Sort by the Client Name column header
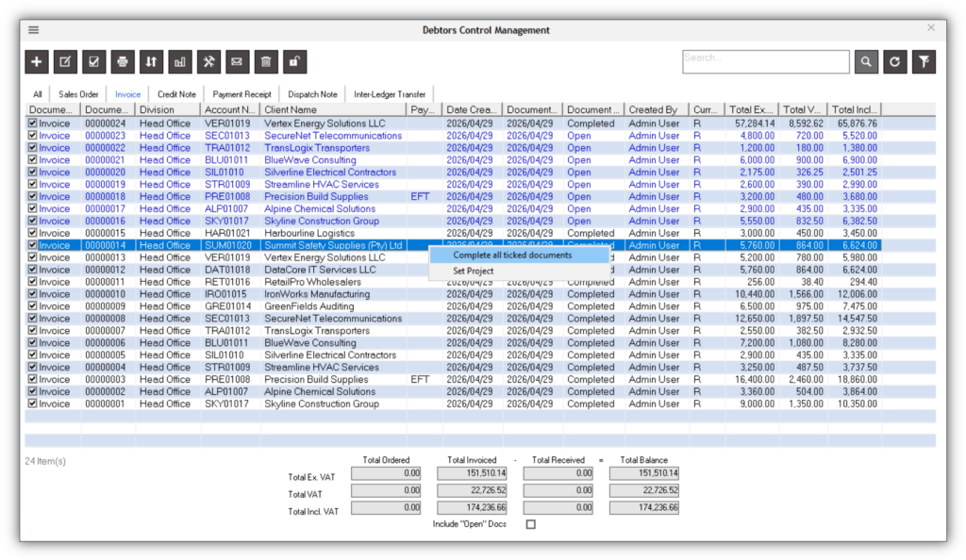Viewport: 966px width, 560px height. click(x=333, y=109)
